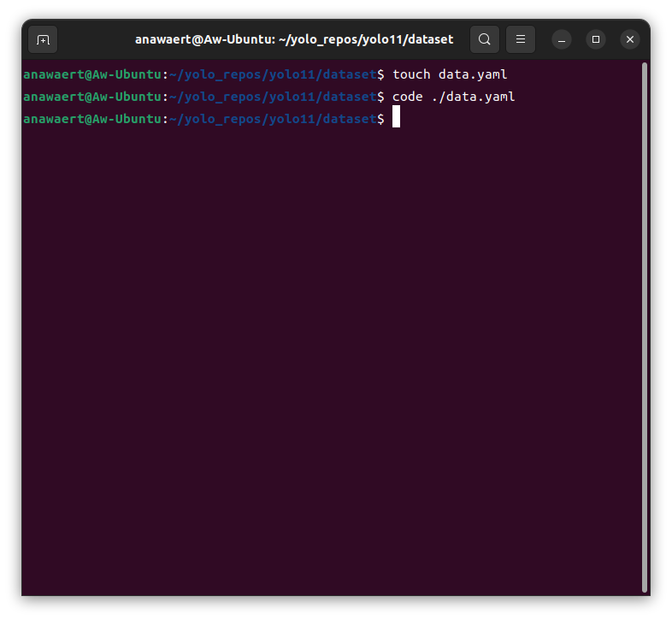
Task: Maximize the terminal window
Action: tap(596, 39)
